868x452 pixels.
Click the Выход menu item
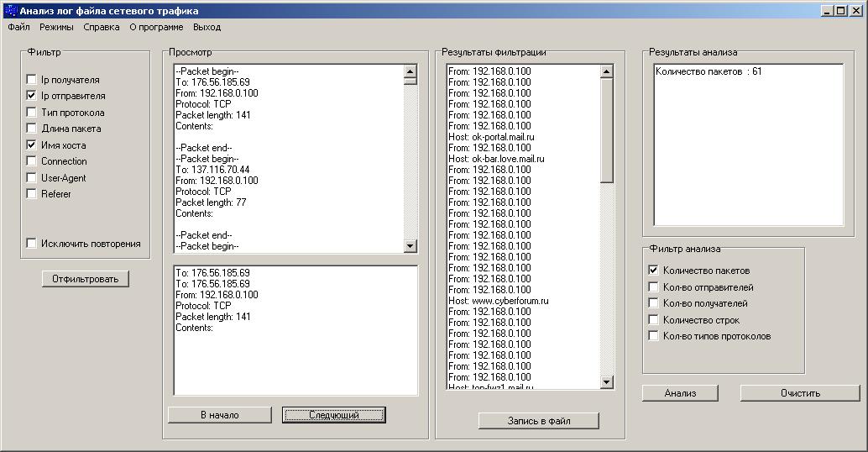click(207, 27)
